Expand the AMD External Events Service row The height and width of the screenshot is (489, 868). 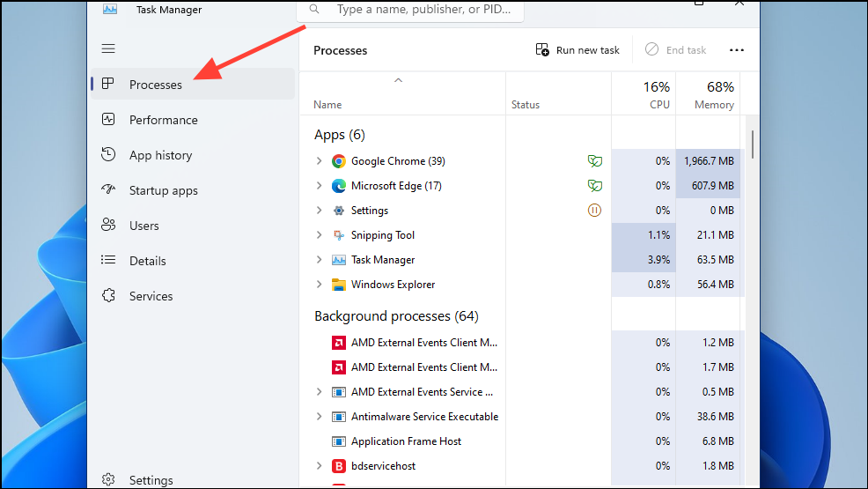(319, 391)
